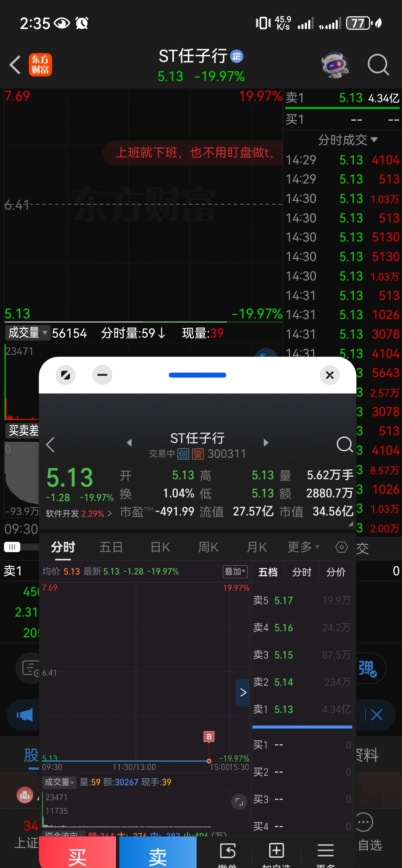Tap the 14:29 5.13 4104 trade row
402x868 pixels.
[x=342, y=160]
